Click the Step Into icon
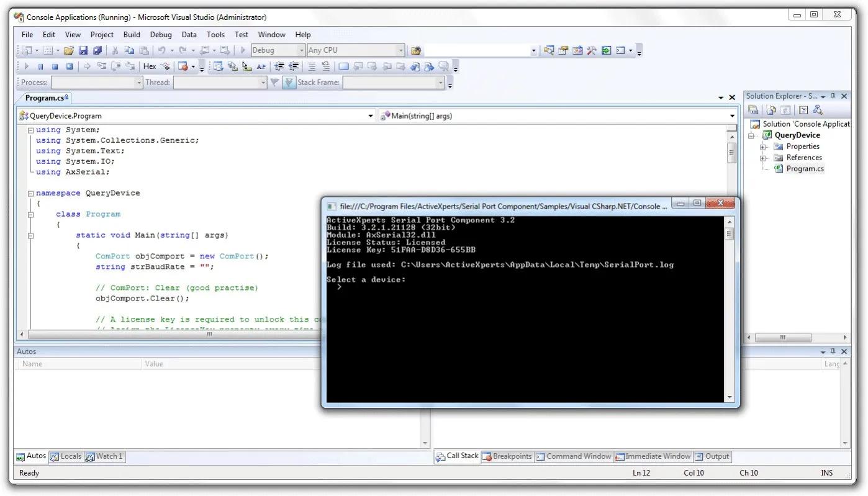The width and height of the screenshot is (868, 496). [101, 66]
